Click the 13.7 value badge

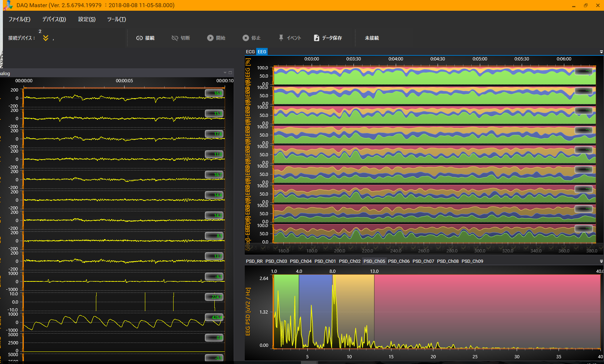214,256
